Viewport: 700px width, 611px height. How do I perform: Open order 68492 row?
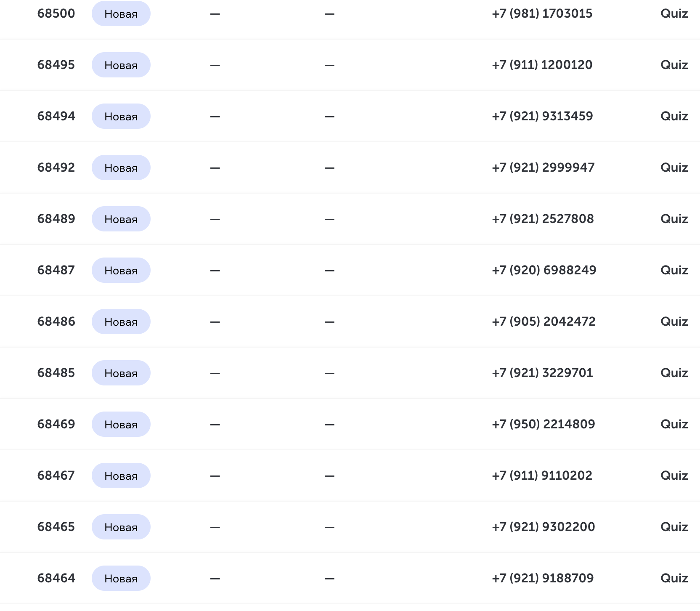(350, 167)
